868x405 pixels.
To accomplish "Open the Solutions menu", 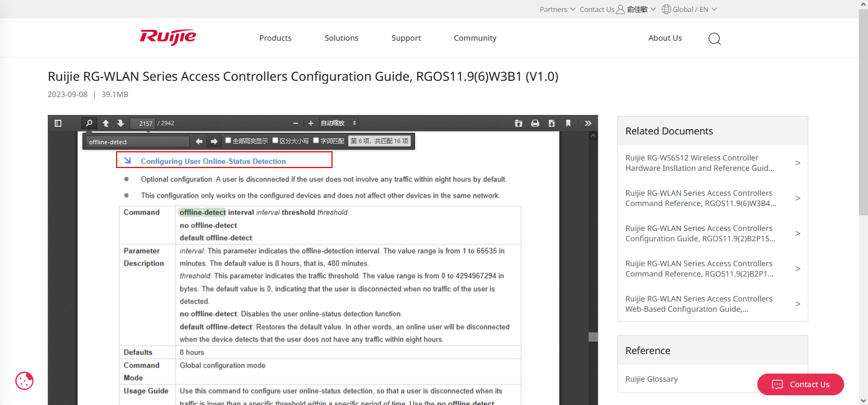I will [x=341, y=38].
